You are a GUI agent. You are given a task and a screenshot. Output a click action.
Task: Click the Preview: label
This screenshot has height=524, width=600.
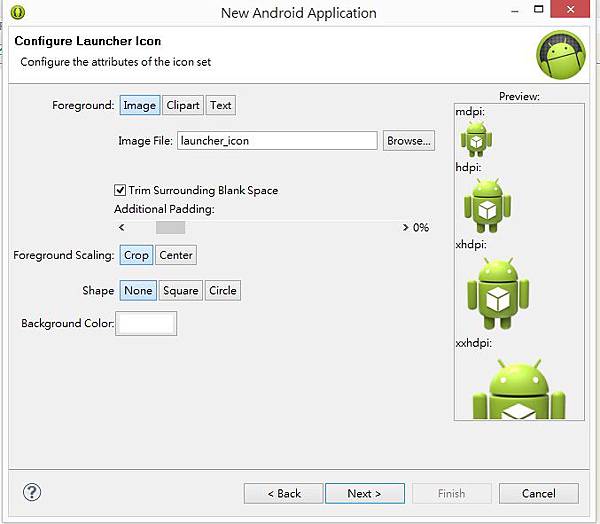[x=519, y=96]
